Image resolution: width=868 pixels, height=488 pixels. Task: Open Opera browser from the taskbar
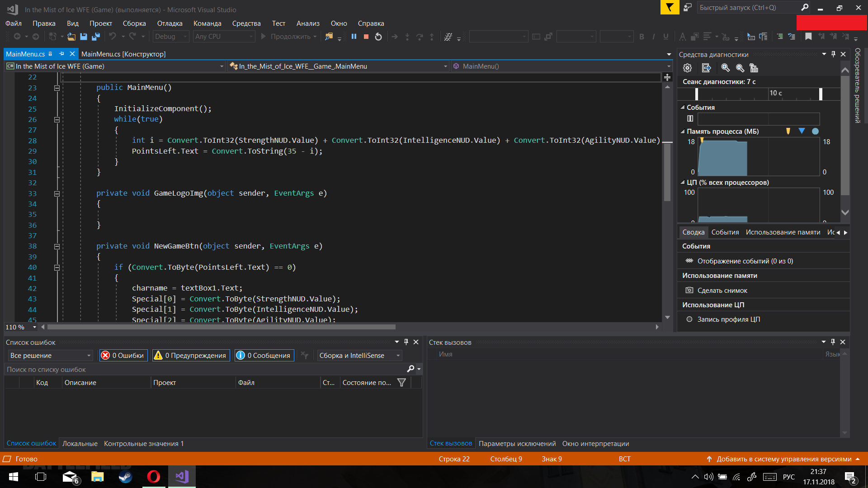(153, 477)
